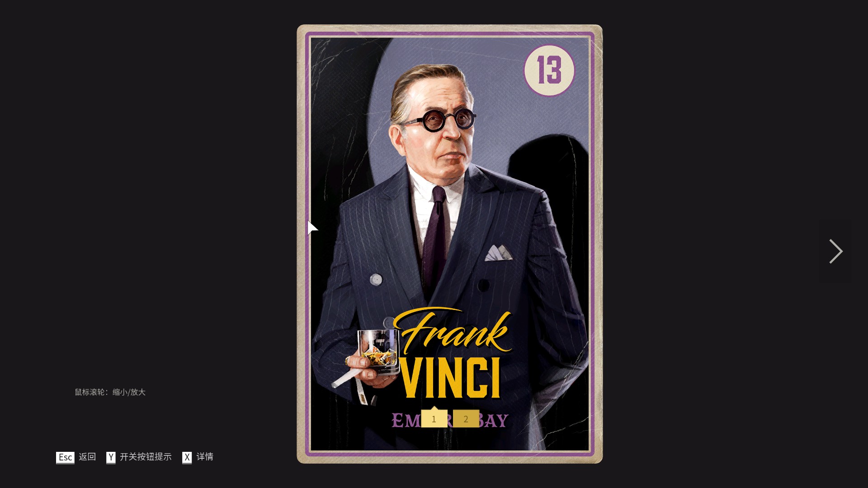Toggle button hints via 开关按钮提示
This screenshot has height=488, width=868.
tap(146, 457)
